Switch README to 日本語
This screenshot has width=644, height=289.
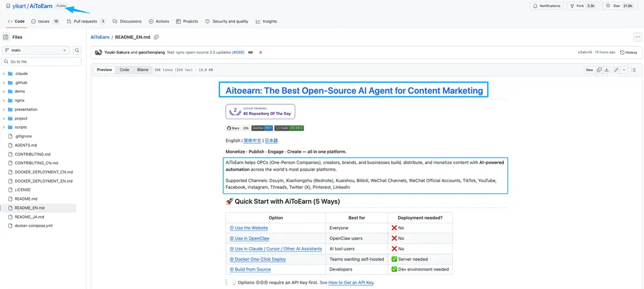pyautogui.click(x=272, y=140)
